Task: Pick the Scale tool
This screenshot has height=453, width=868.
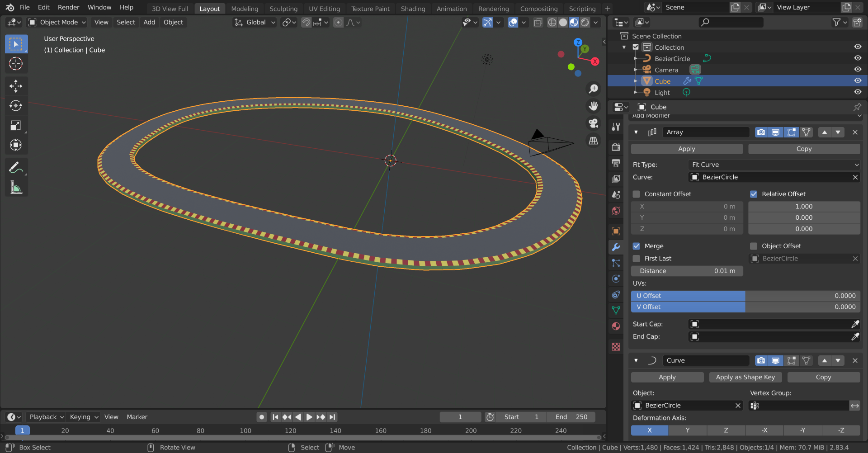Action: click(x=16, y=125)
